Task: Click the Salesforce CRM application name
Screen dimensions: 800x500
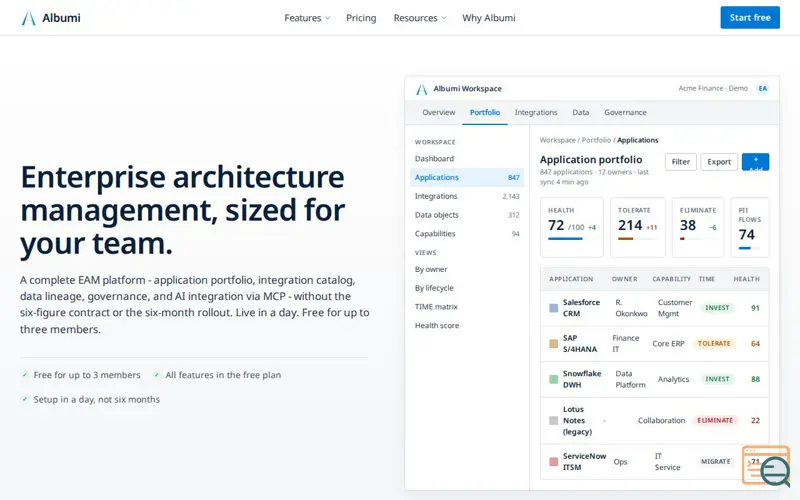Action: pos(581,308)
